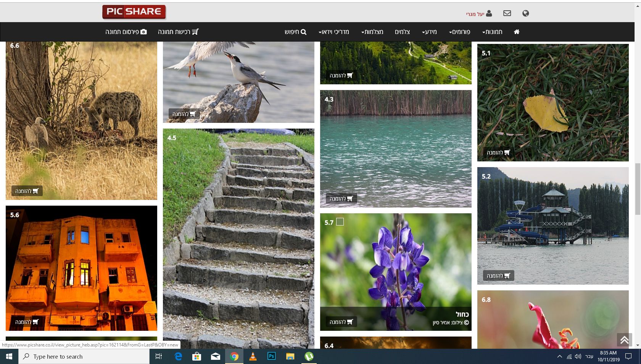Click the page vertical scrollbar thumb
Viewport: 641px width, 364px height.
point(637,189)
